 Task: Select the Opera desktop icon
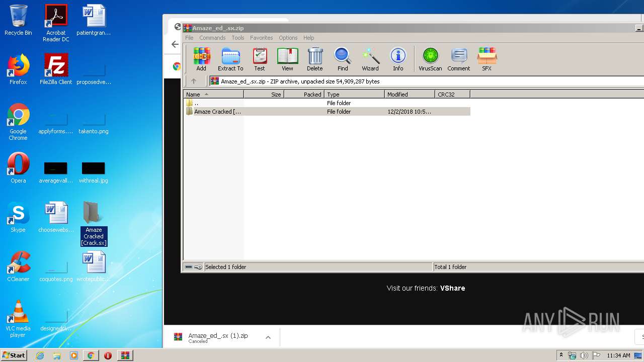click(x=18, y=168)
